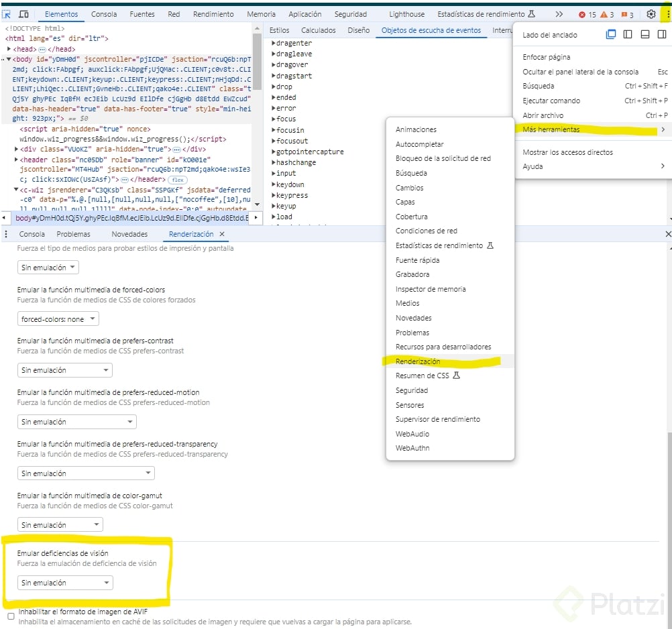Dock DevTools to the right side
The height and width of the screenshot is (629, 672).
pos(662,34)
